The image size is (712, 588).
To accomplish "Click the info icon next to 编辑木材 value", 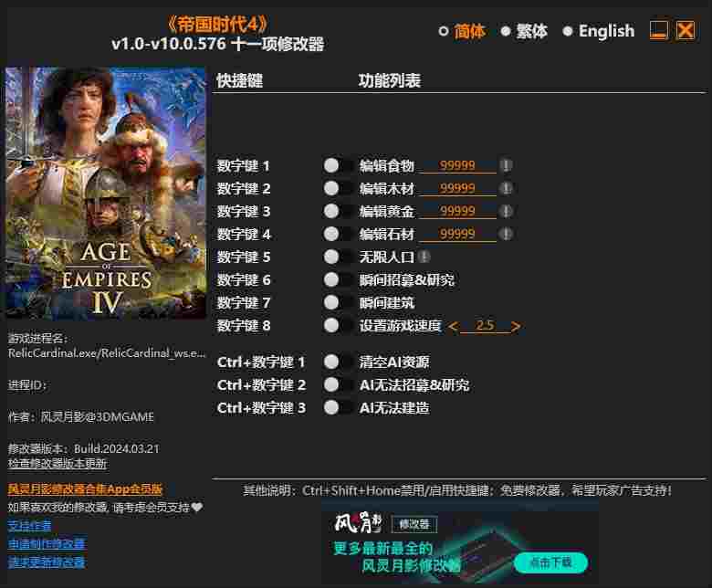I will [x=506, y=188].
